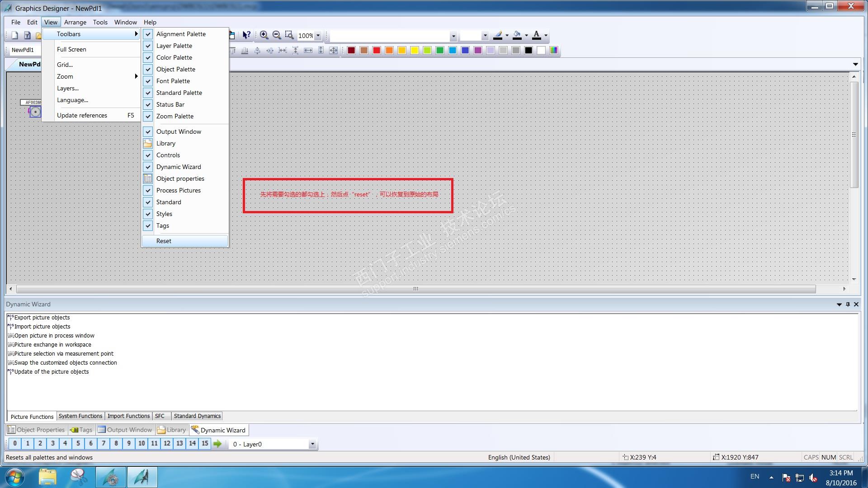Screen dimensions: 868x488
Task: Click Reset in the Toolbars submenu
Action: click(x=164, y=241)
